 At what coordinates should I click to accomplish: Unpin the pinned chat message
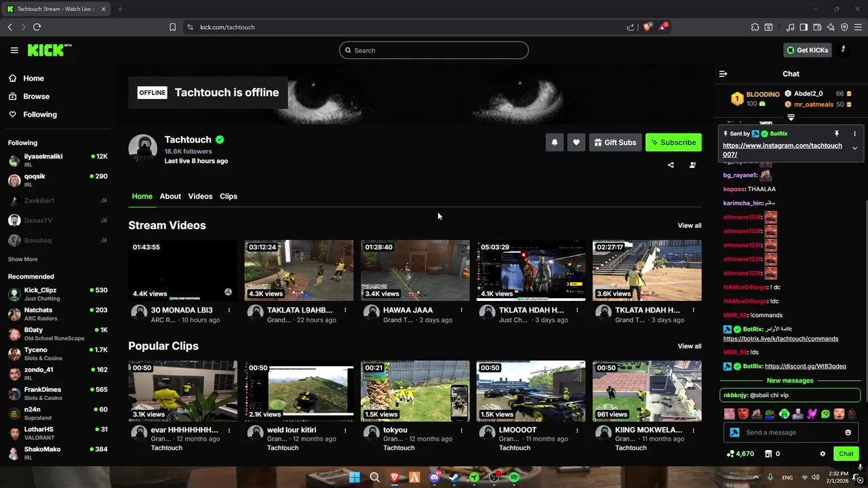click(837, 134)
